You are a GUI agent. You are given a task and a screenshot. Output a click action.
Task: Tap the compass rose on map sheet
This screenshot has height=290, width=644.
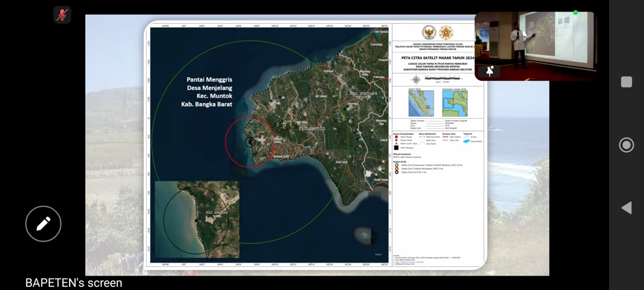pos(416,80)
